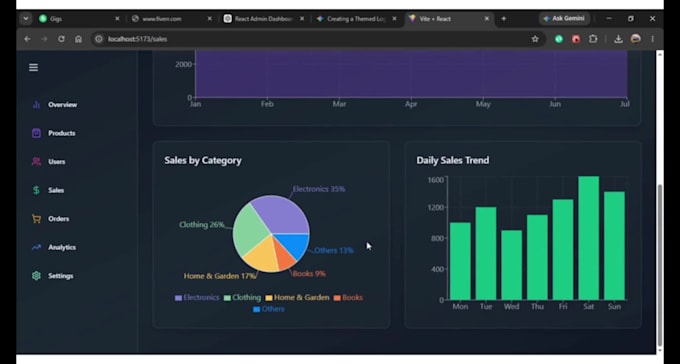Click the Sat bar in Daily Sales

[588, 238]
